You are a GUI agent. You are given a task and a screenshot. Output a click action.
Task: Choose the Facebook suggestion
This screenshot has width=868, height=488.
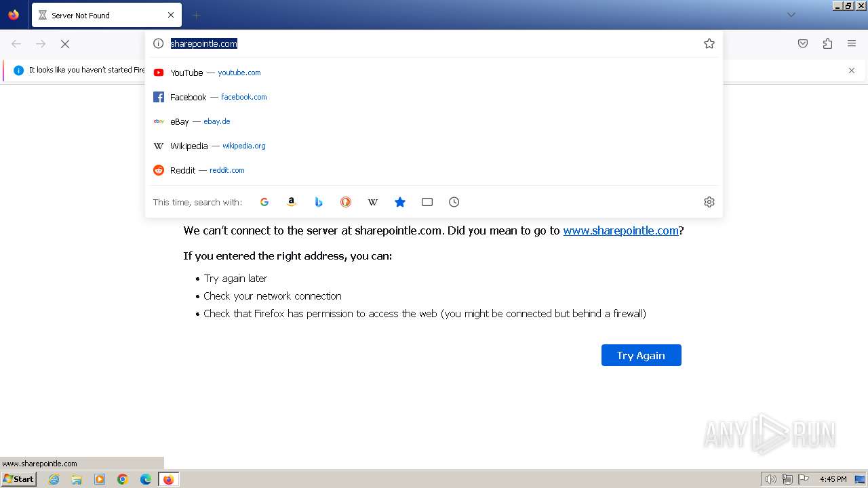(434, 97)
